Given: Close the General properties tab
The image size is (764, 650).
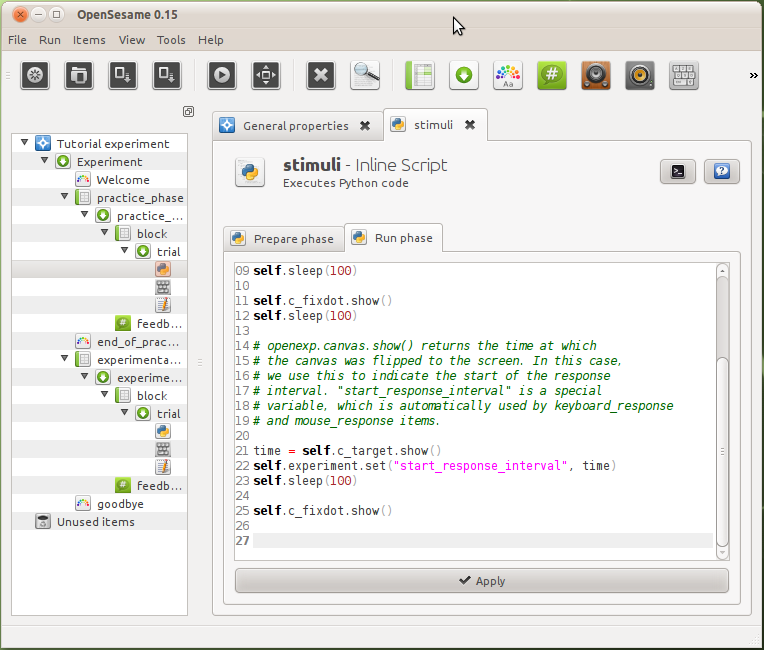Looking at the screenshot, I should (x=365, y=126).
